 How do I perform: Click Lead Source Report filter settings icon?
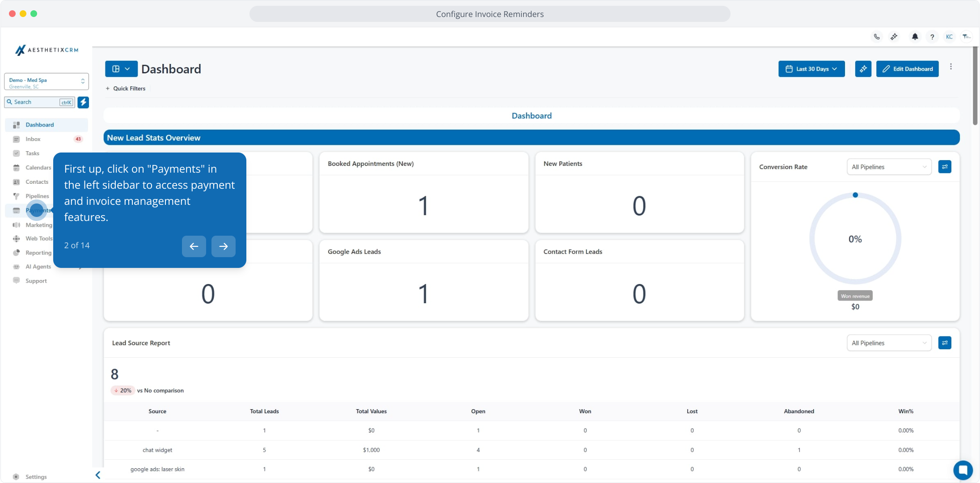pyautogui.click(x=945, y=343)
